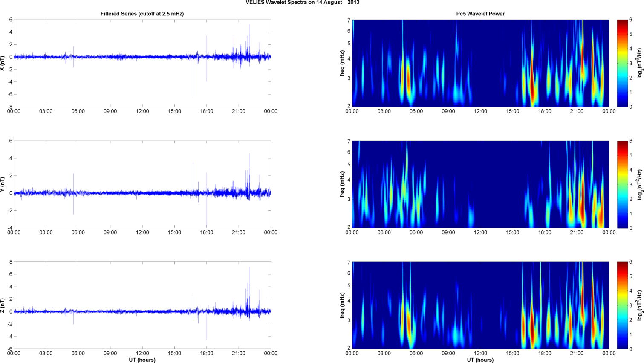
Task: Click inside the Y component filtered series plot
Action: [142, 184]
